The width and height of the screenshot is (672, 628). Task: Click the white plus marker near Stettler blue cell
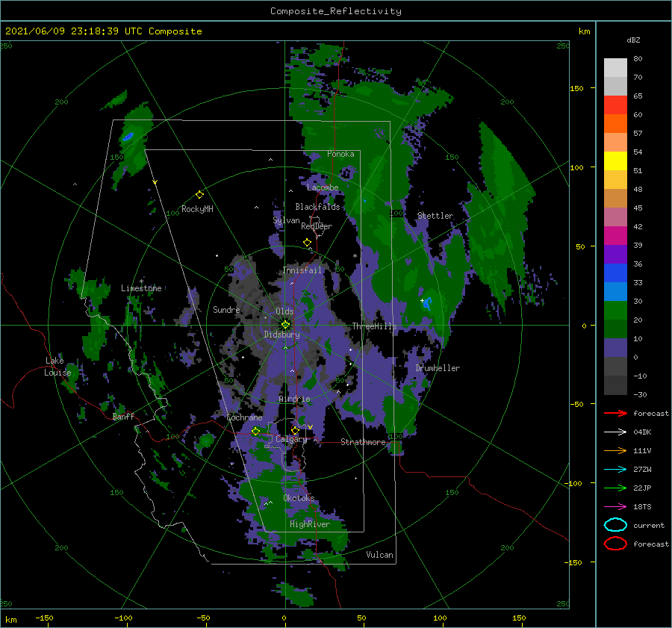(422, 300)
